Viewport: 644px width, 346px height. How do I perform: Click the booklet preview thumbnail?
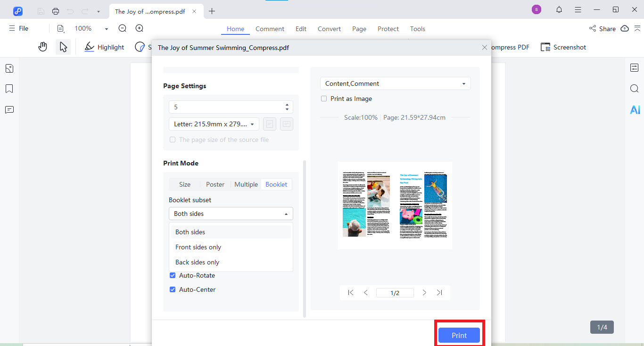(395, 206)
